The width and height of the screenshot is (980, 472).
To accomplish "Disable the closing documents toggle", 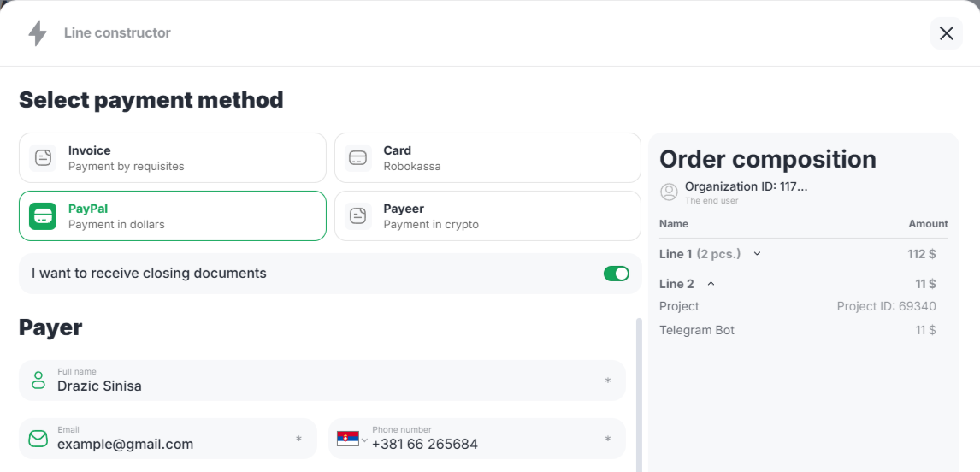I will (616, 274).
